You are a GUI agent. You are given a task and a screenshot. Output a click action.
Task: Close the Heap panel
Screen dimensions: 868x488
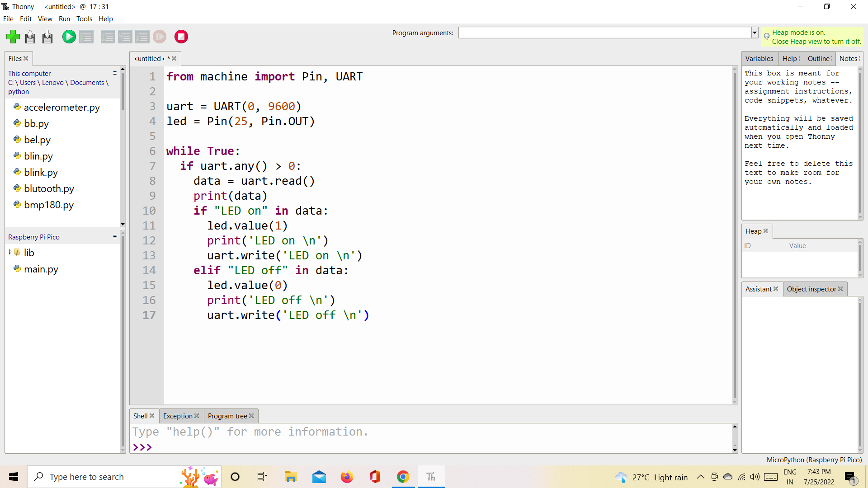coord(765,230)
